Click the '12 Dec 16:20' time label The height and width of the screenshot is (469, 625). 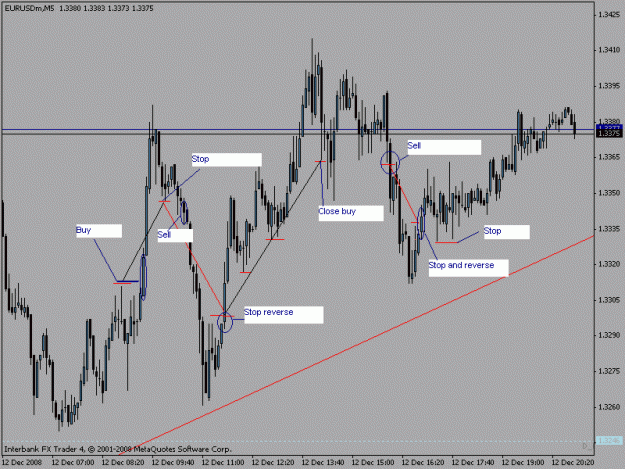423,462
